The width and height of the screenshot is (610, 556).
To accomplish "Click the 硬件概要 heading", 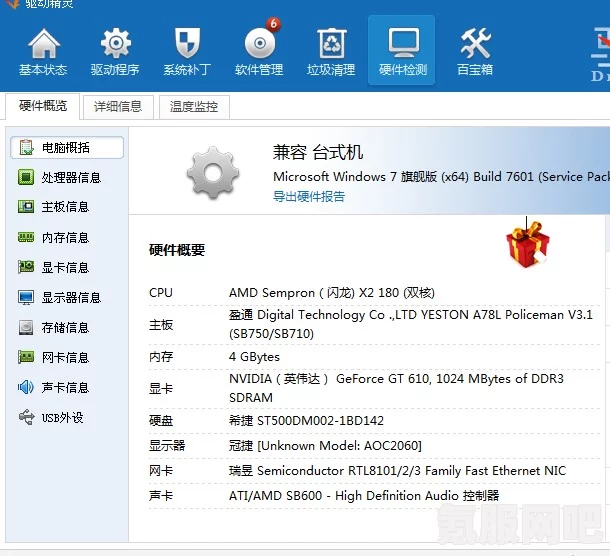I will [x=177, y=250].
